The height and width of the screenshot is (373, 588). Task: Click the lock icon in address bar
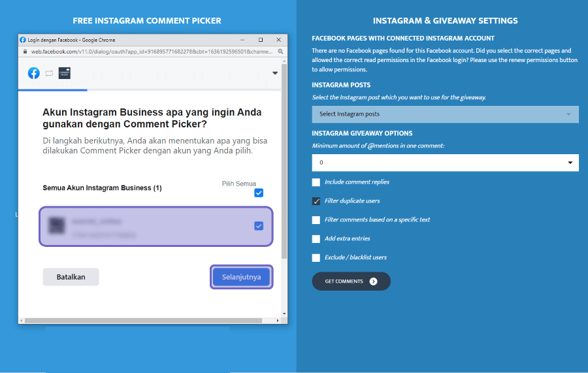tap(25, 52)
